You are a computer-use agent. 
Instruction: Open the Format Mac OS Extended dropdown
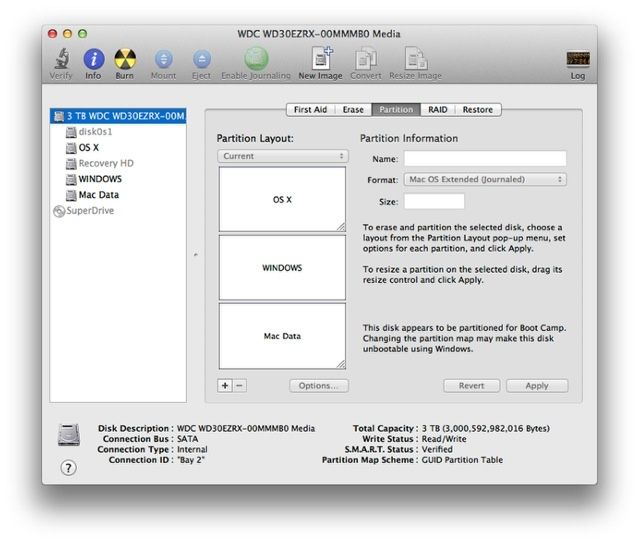click(485, 180)
